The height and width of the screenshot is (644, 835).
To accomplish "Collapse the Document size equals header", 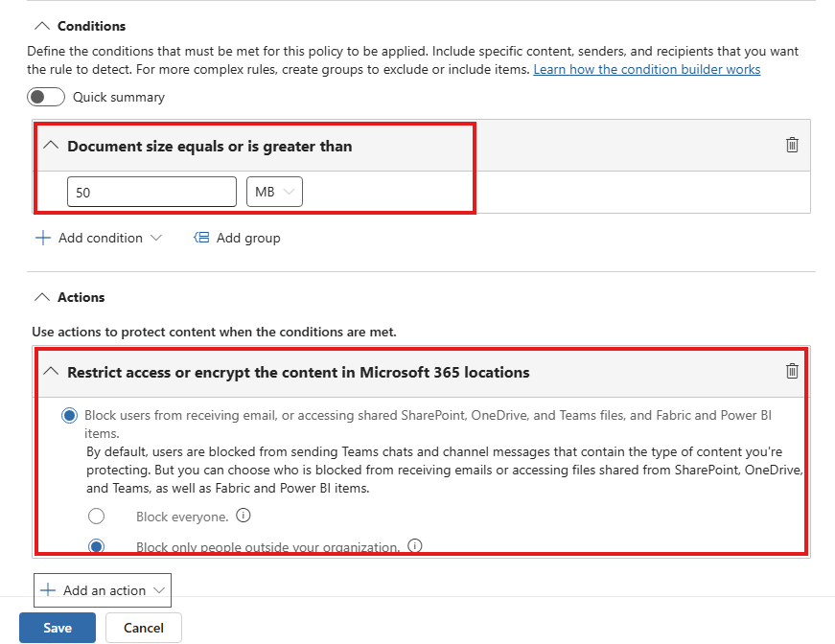I will (50, 145).
